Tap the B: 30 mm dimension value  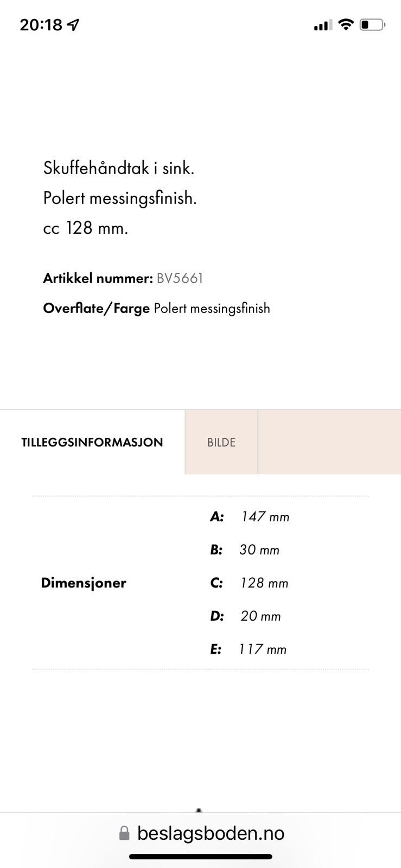[x=259, y=550]
